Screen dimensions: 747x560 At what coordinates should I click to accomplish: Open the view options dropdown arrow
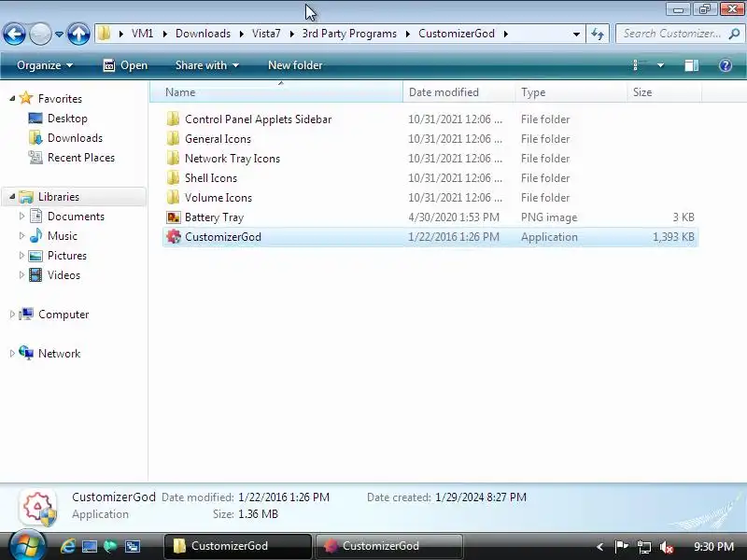660,65
